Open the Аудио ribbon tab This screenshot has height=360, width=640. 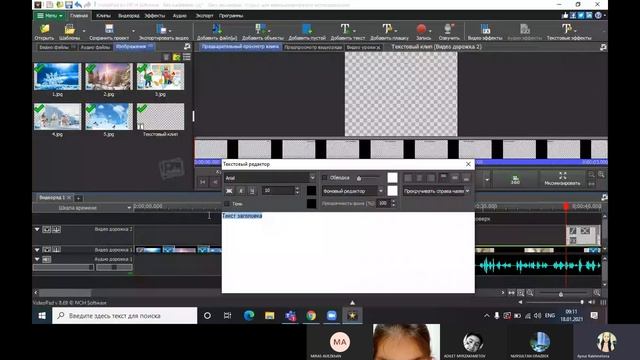point(179,16)
